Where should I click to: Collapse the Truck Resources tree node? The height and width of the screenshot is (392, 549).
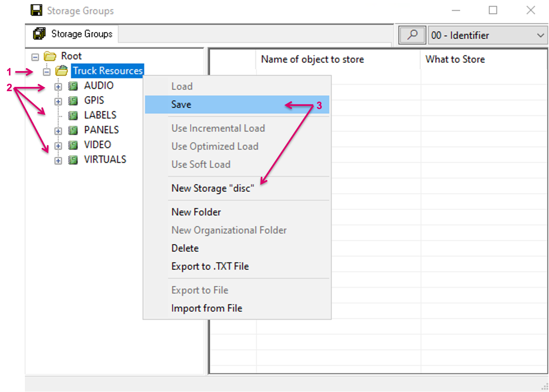coord(47,72)
